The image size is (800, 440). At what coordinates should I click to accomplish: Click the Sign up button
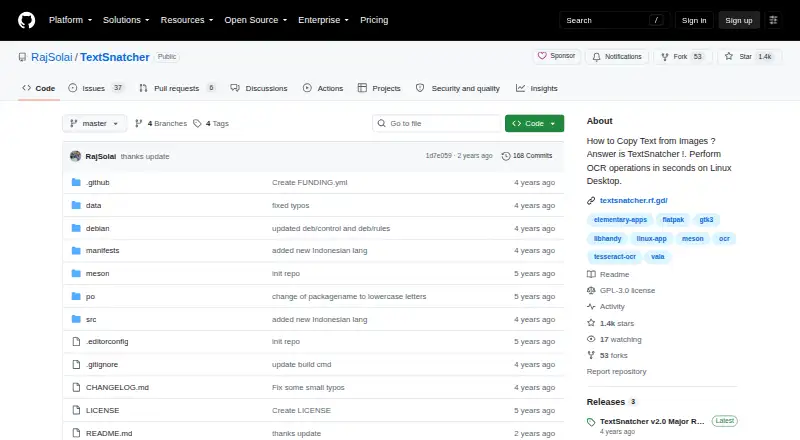click(x=739, y=20)
